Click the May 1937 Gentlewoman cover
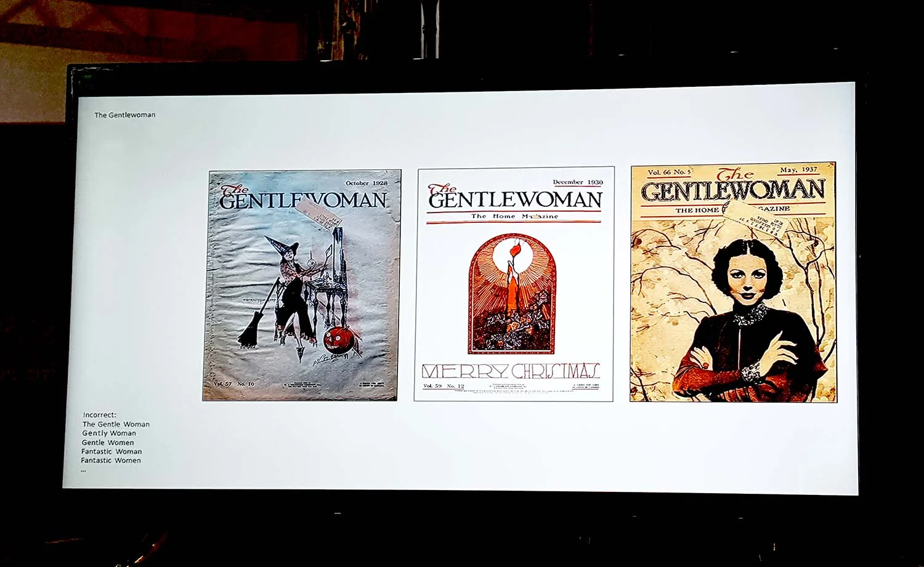This screenshot has height=567, width=924. point(733,282)
